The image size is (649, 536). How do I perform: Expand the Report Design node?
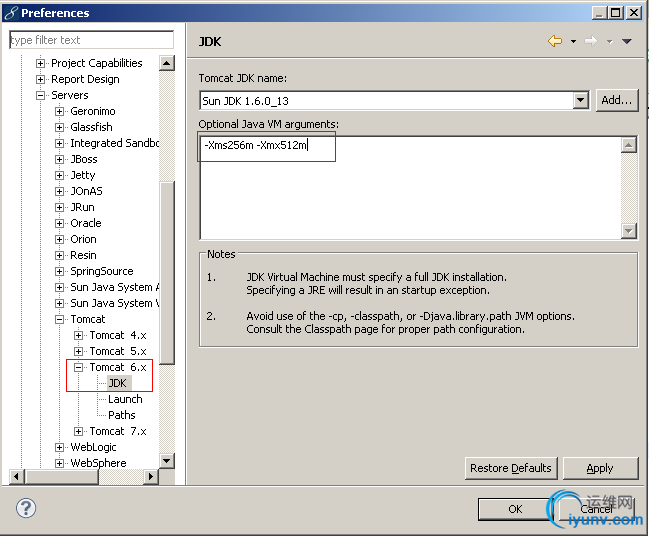point(40,79)
